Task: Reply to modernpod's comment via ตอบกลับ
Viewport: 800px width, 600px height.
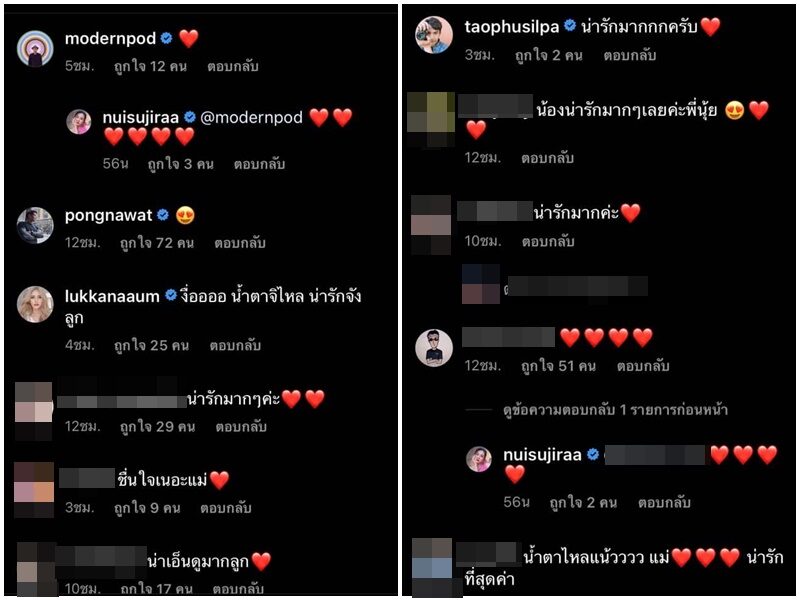Action: [233, 66]
